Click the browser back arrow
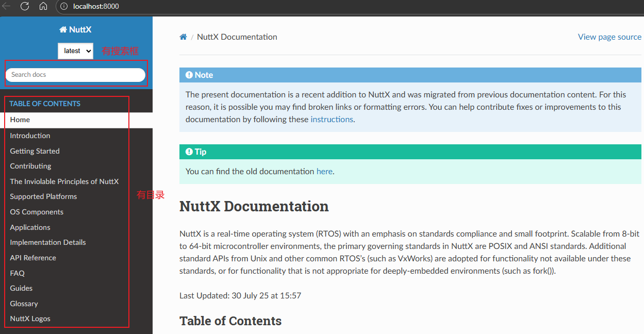The image size is (644, 334). click(x=7, y=6)
